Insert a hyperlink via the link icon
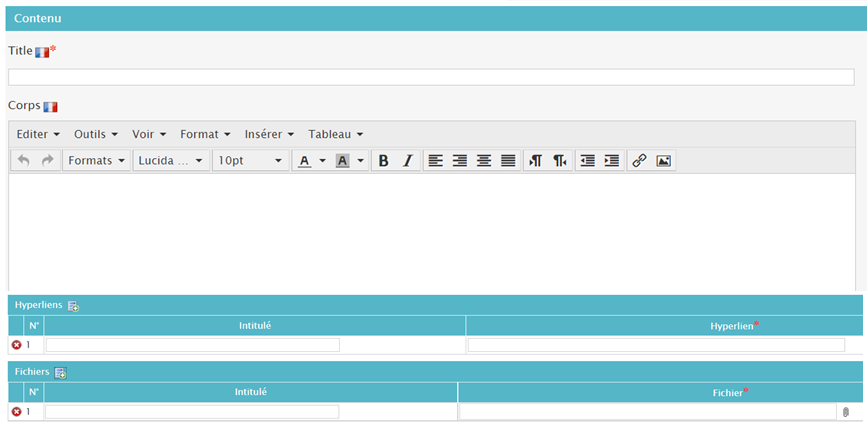This screenshot has height=423, width=867. pyautogui.click(x=639, y=161)
